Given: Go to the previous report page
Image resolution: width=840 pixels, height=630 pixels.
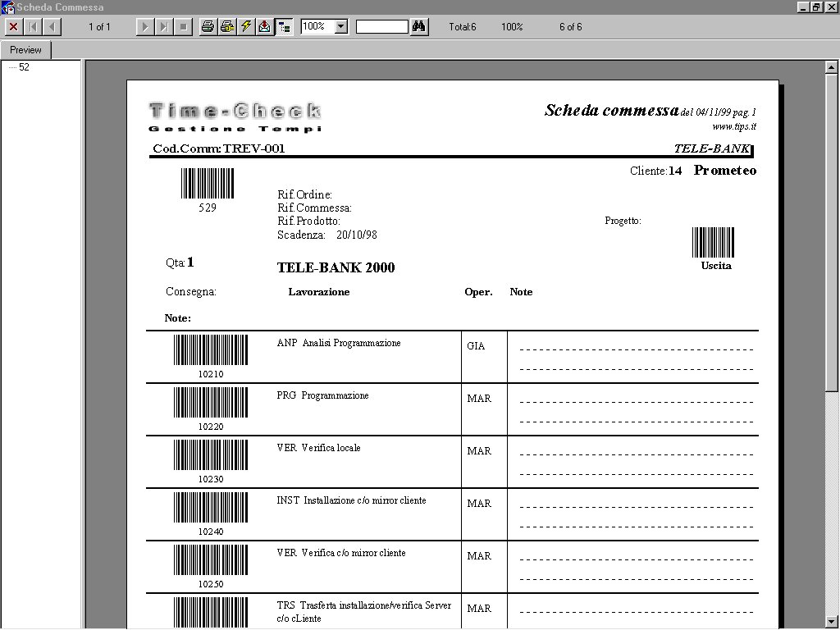Looking at the screenshot, I should (x=52, y=26).
